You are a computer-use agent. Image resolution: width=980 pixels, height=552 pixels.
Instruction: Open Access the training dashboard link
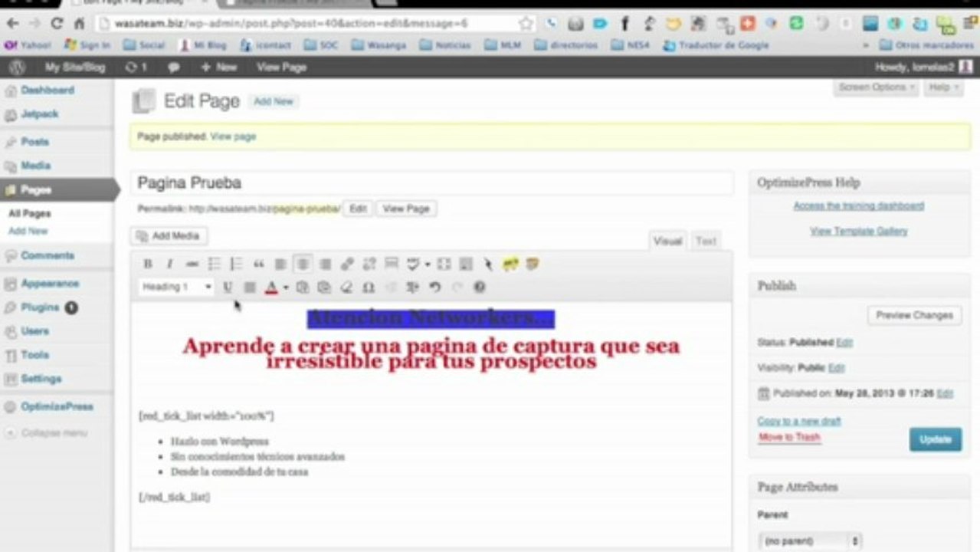pos(858,206)
